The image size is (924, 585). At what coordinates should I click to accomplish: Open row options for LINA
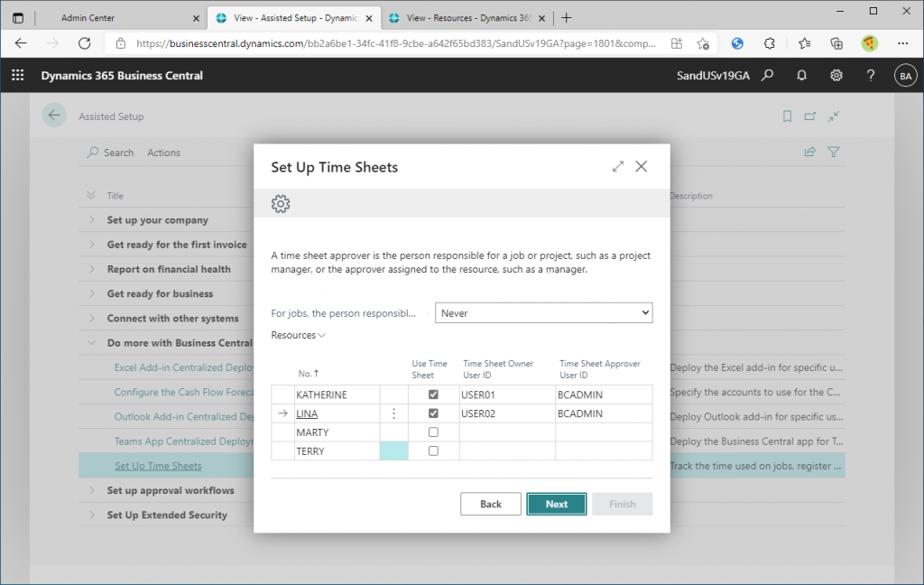[393, 414]
